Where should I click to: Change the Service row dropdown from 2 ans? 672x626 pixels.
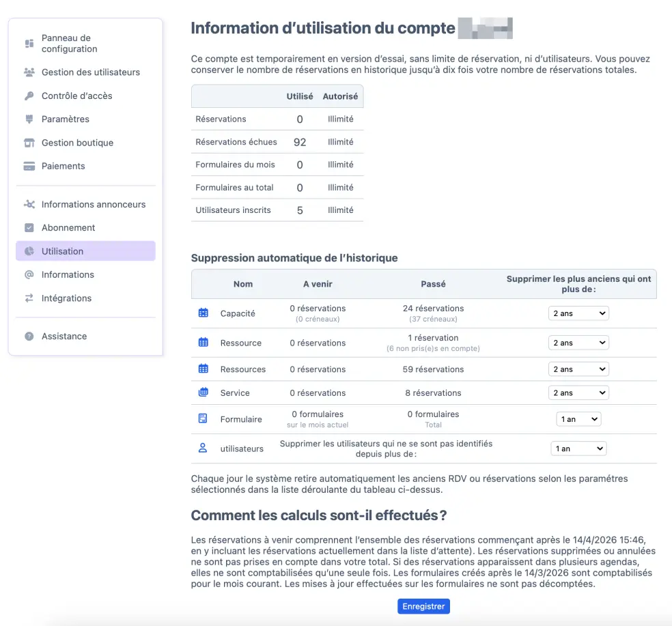[578, 392]
